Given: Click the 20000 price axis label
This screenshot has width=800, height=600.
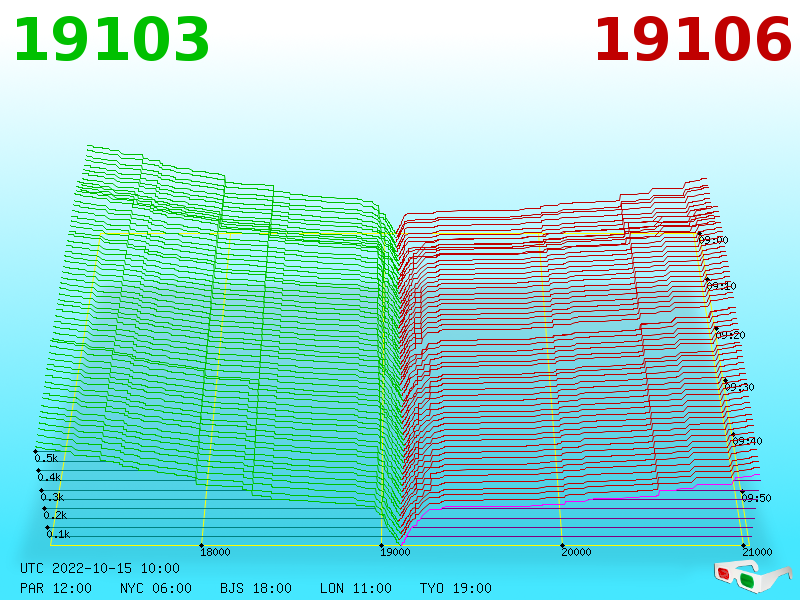Looking at the screenshot, I should pyautogui.click(x=576, y=552).
